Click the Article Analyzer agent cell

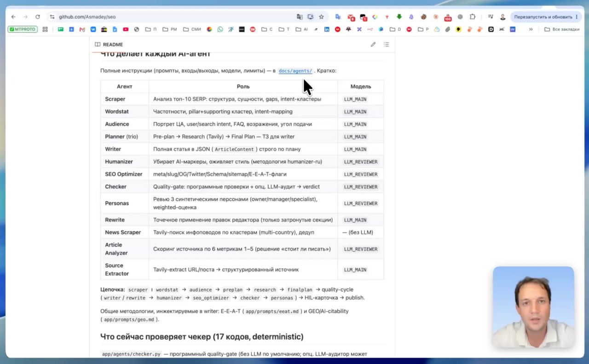125,249
